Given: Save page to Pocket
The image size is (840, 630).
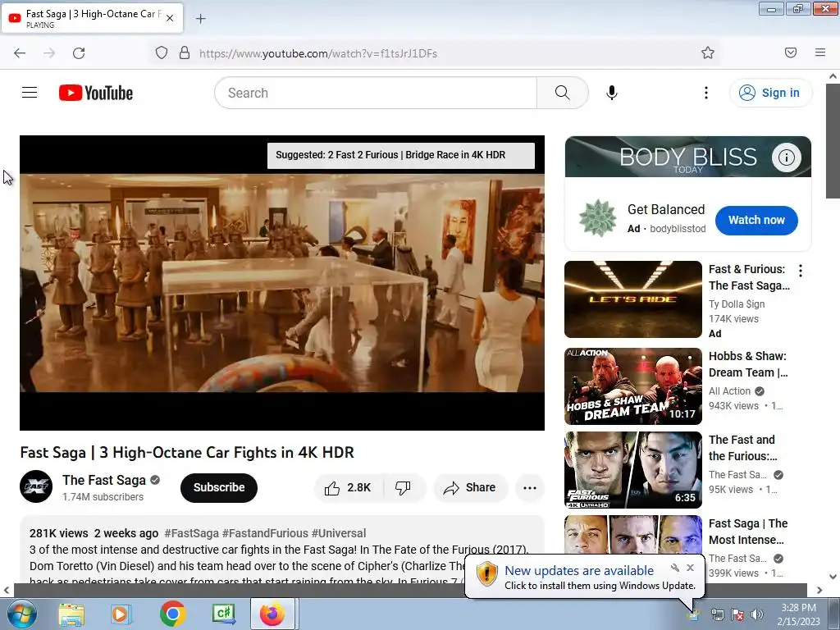Looking at the screenshot, I should pyautogui.click(x=791, y=52).
